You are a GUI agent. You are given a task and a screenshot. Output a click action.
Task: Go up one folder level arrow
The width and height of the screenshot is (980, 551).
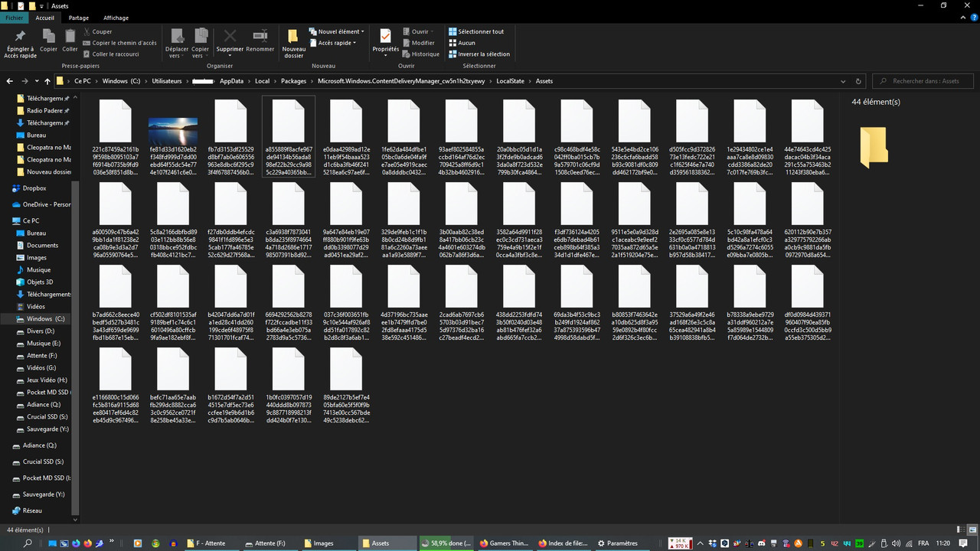47,81
